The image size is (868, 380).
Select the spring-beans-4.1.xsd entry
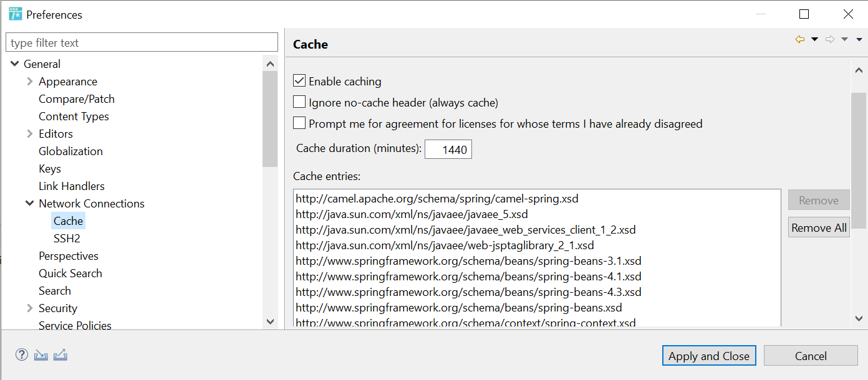click(468, 277)
